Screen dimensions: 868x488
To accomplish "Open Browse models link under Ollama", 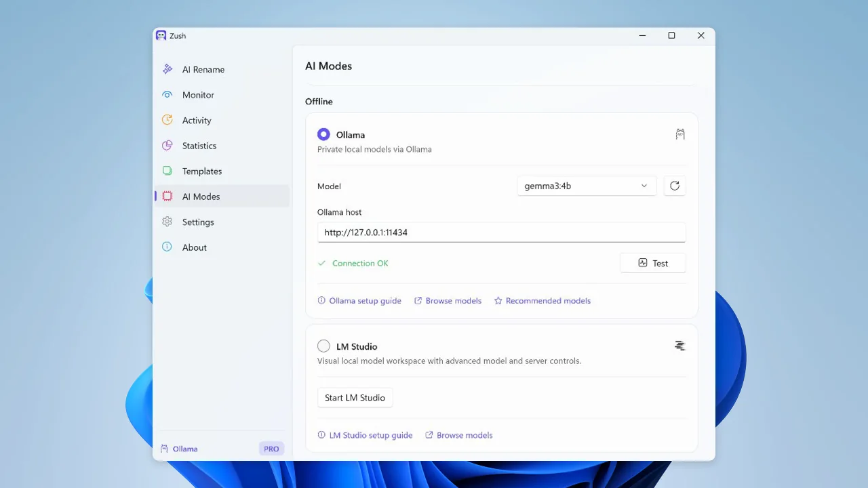I will (448, 300).
